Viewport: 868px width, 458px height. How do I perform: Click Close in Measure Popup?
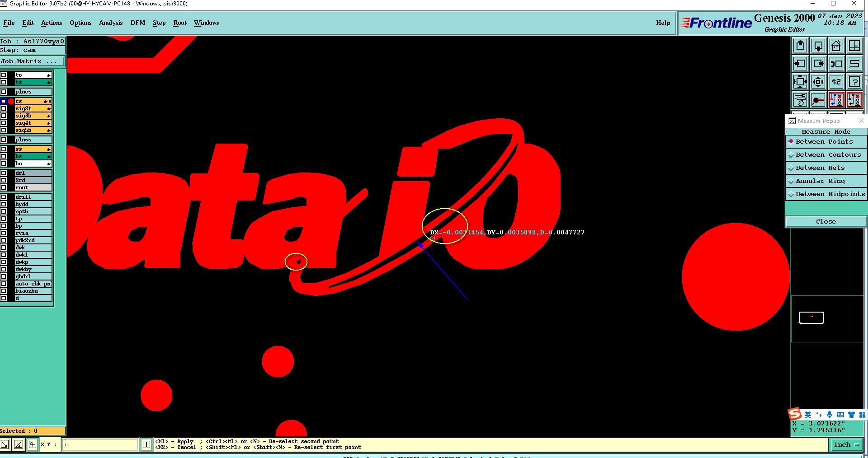[826, 221]
